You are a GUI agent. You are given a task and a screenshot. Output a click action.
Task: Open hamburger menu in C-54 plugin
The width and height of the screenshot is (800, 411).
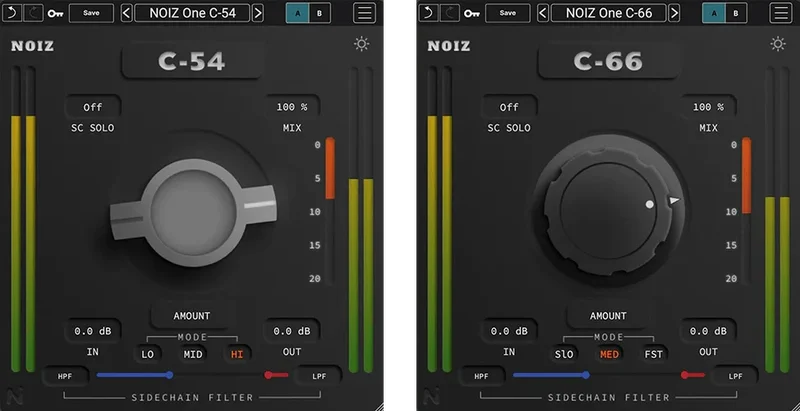(364, 13)
